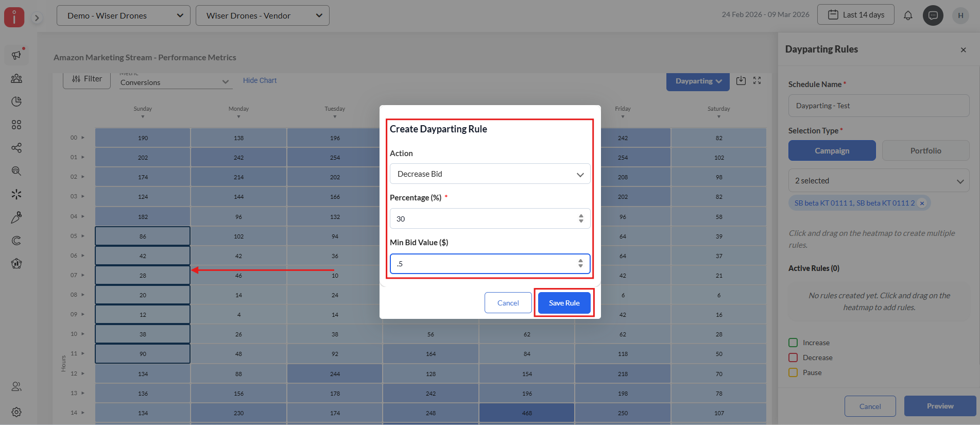Open the pie chart reports sidebar icon
This screenshot has width=980, height=425.
16,101
